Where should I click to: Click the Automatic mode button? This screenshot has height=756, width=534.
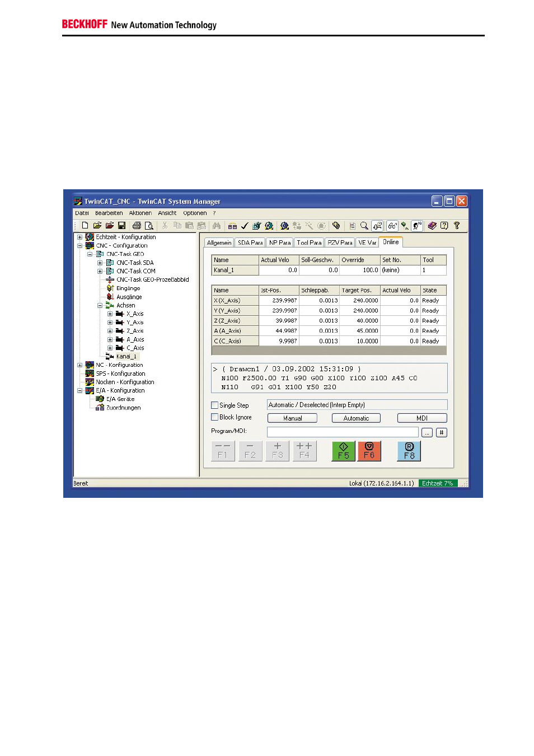[356, 418]
